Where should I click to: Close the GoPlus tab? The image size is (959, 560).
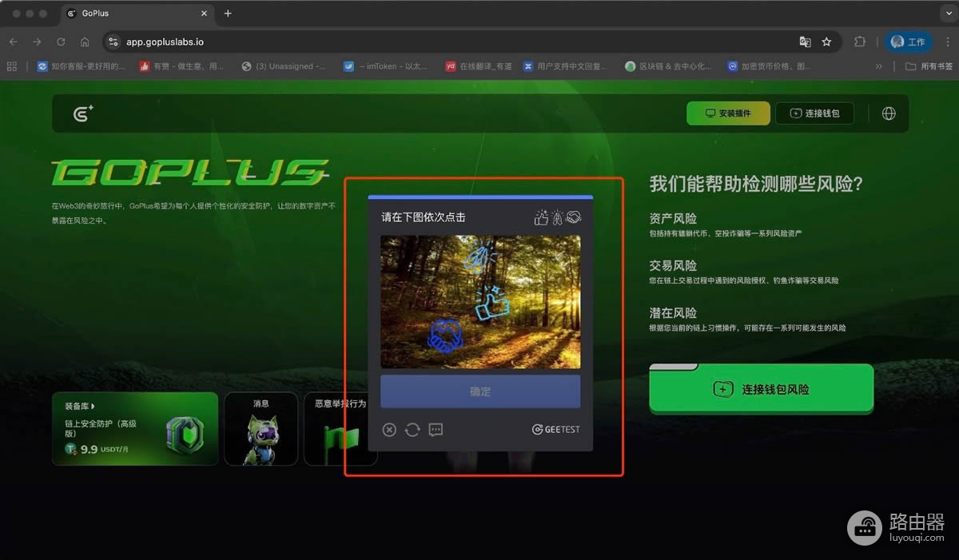204,14
